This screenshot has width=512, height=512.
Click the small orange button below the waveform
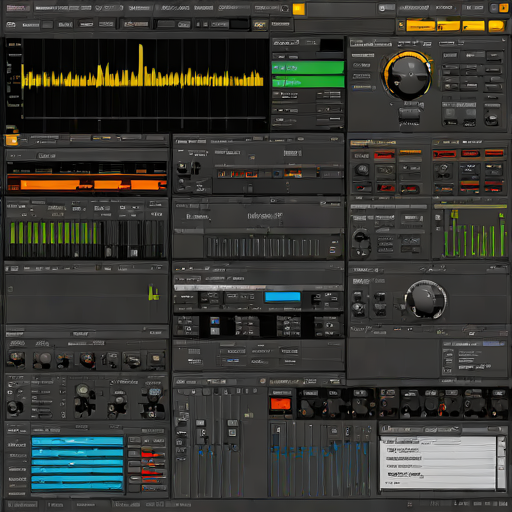(x=12, y=140)
